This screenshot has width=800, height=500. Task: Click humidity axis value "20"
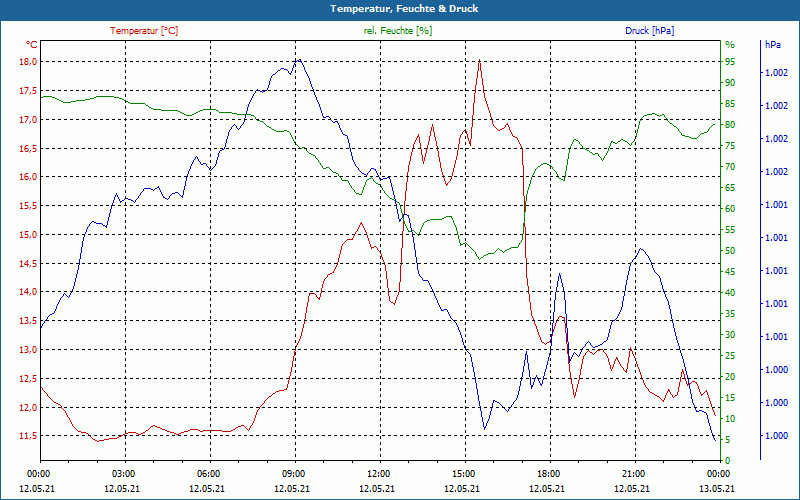(730, 377)
